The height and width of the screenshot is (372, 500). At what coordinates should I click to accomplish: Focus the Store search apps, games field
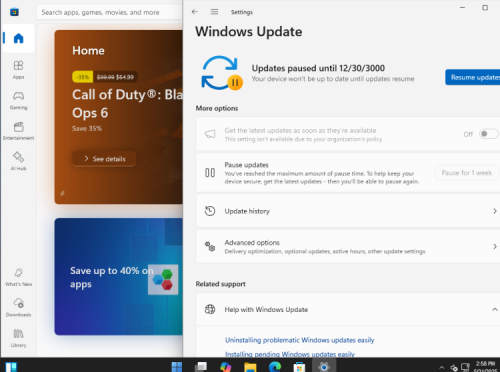[109, 12]
